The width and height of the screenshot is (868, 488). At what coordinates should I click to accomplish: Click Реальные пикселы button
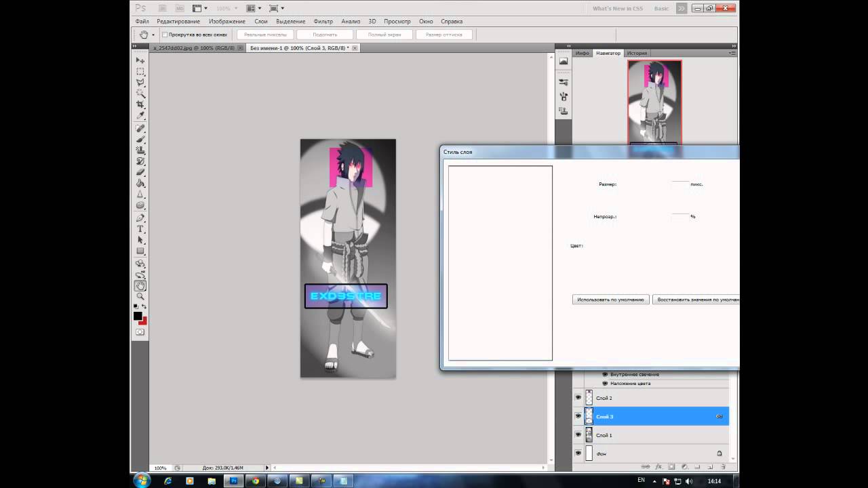[x=265, y=35]
